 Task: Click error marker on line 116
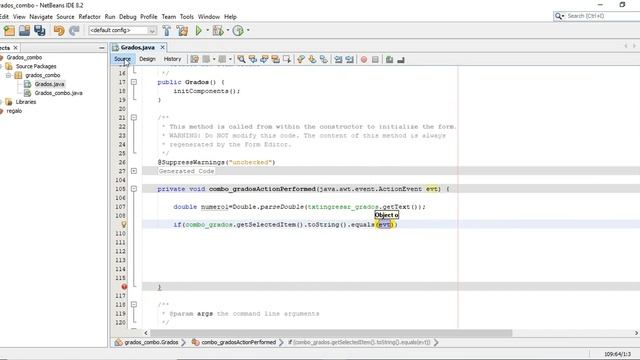tap(124, 287)
